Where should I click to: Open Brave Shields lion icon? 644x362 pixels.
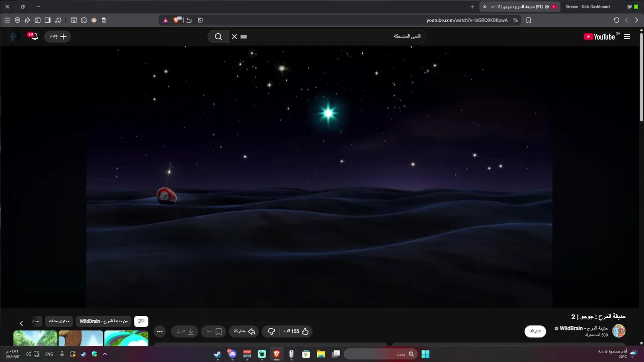click(x=177, y=20)
